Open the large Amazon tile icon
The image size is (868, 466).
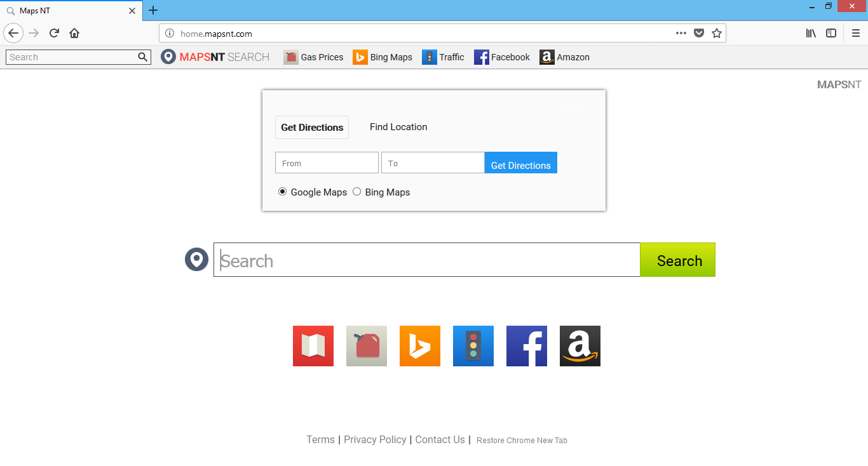pyautogui.click(x=579, y=346)
